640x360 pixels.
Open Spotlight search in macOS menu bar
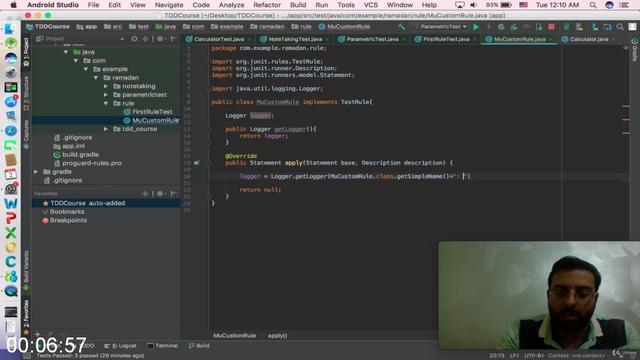point(593,5)
